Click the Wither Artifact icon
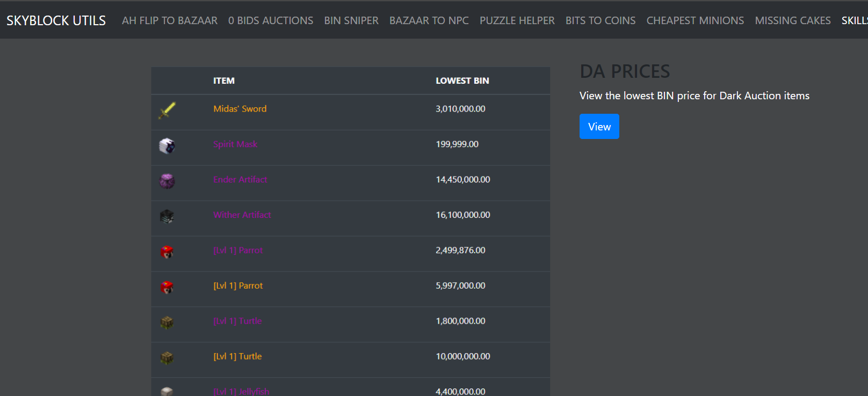The image size is (868, 396). point(167,216)
